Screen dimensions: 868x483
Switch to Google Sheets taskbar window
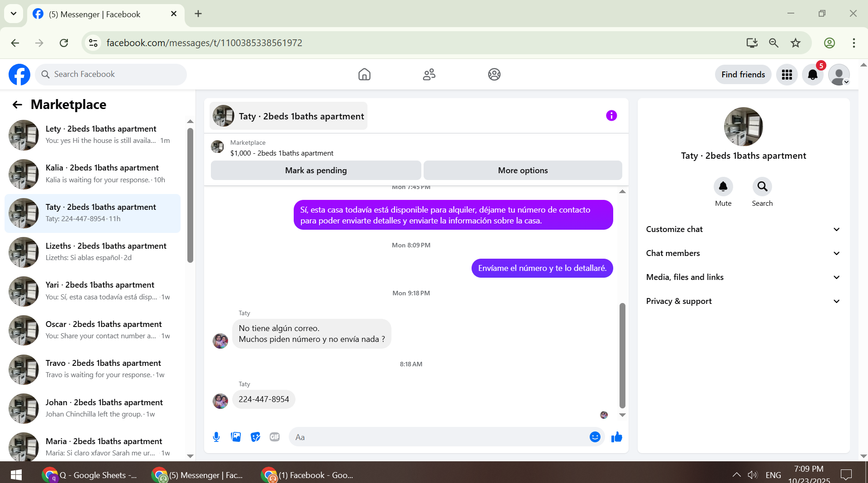(90, 475)
